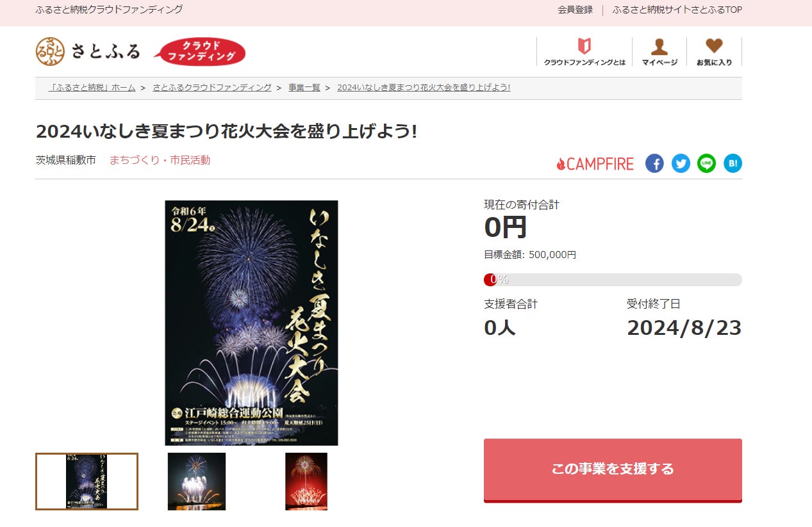Click the donation progress bar

point(613,280)
